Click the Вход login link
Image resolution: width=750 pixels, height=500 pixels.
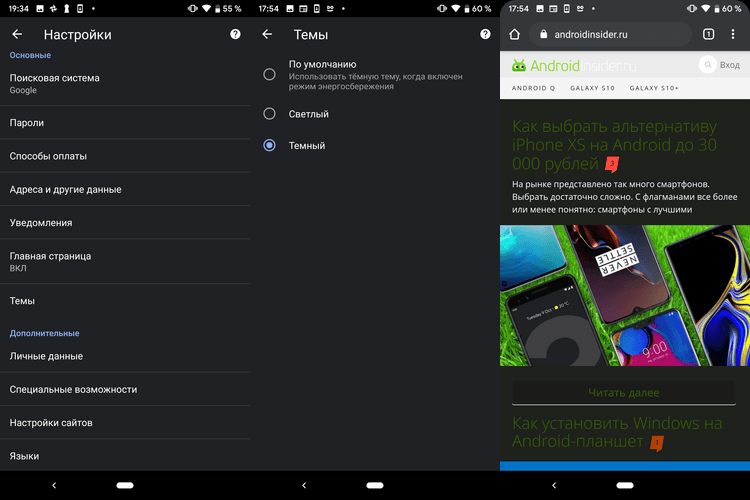coord(729,66)
